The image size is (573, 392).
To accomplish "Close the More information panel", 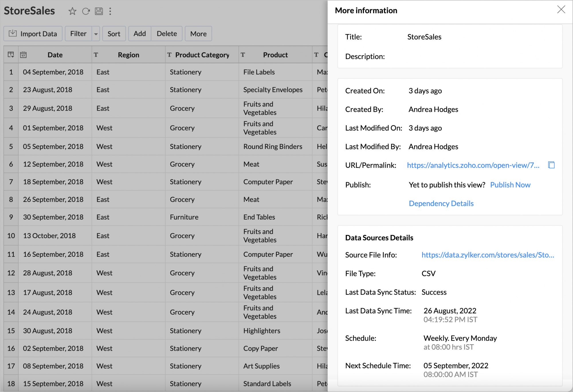I will click(x=561, y=10).
